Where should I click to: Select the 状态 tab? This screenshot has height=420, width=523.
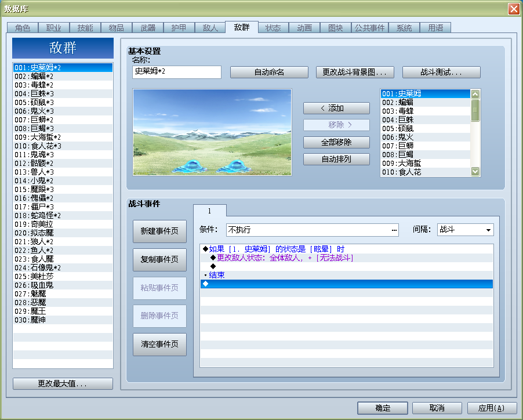(273, 28)
